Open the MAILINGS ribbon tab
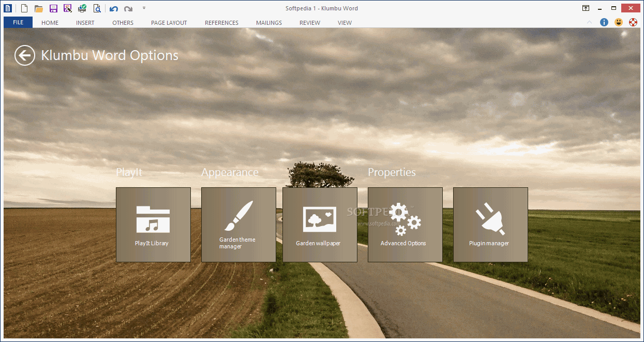This screenshot has width=644, height=342. click(x=269, y=23)
